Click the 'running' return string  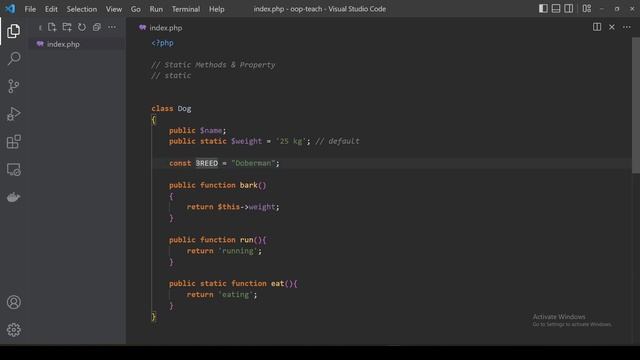coord(238,251)
